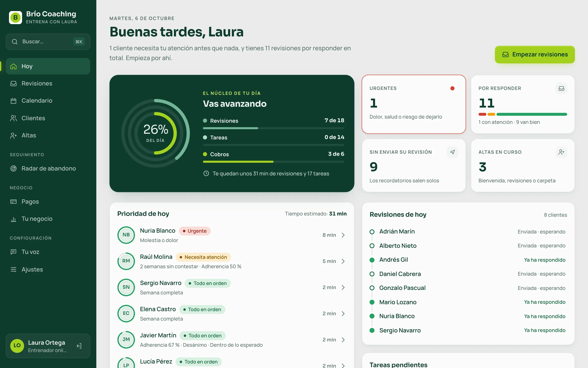Click the JM avatar for Javier Martín
Screen dimensions: 588x368
point(126,340)
